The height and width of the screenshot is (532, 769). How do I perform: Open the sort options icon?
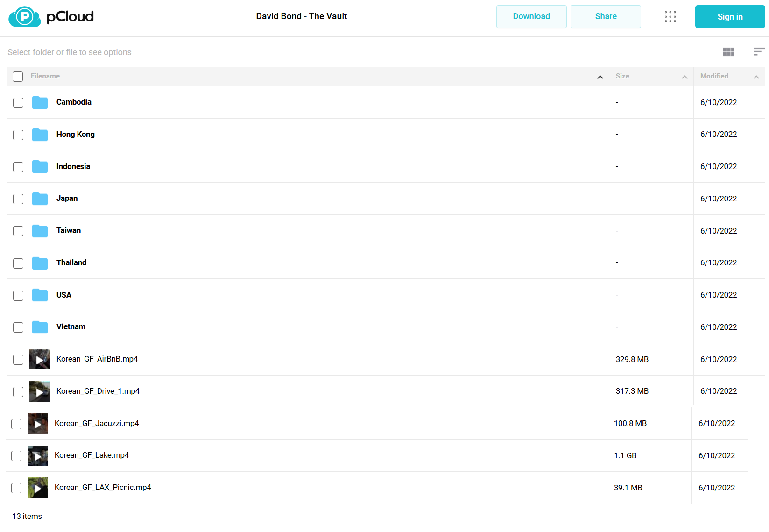click(x=759, y=52)
